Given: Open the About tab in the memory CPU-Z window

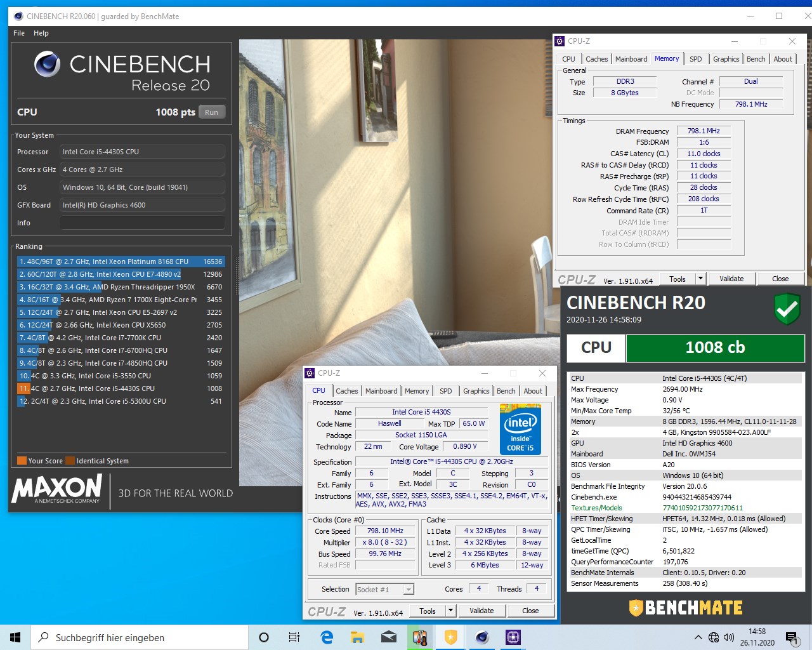Looking at the screenshot, I should coord(783,59).
